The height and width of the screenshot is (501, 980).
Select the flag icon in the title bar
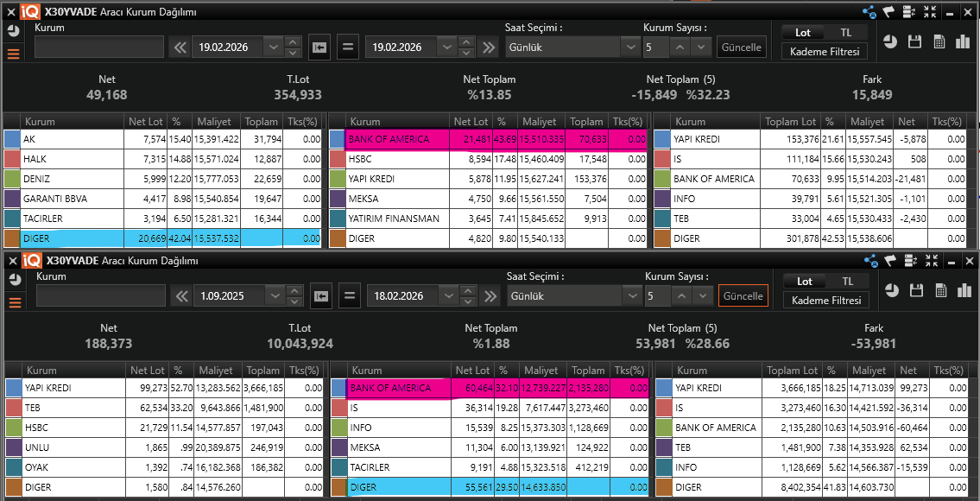(x=888, y=11)
